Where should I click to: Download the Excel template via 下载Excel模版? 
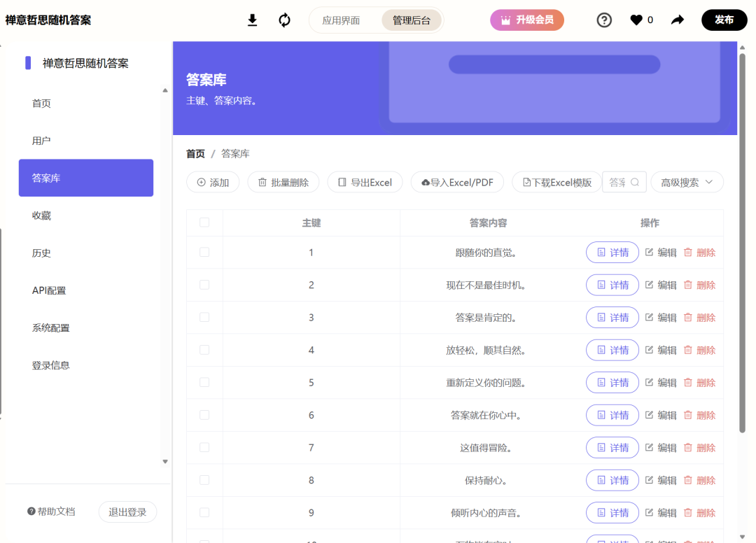point(556,182)
